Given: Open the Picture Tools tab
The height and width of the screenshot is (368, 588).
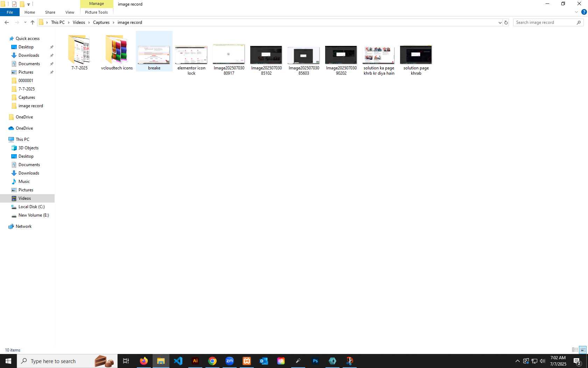Looking at the screenshot, I should click(96, 12).
